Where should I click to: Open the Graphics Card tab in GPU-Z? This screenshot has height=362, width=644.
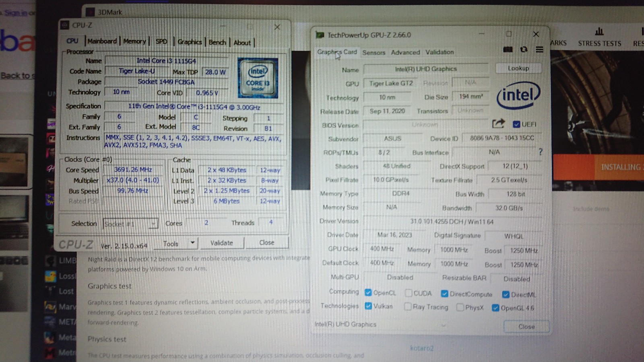(337, 52)
